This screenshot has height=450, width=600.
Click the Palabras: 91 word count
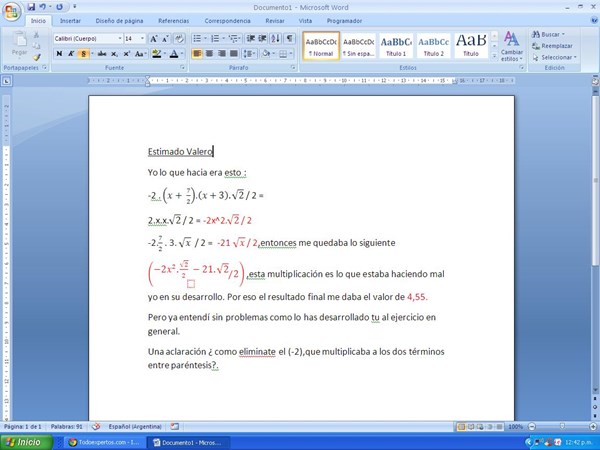[x=67, y=426]
